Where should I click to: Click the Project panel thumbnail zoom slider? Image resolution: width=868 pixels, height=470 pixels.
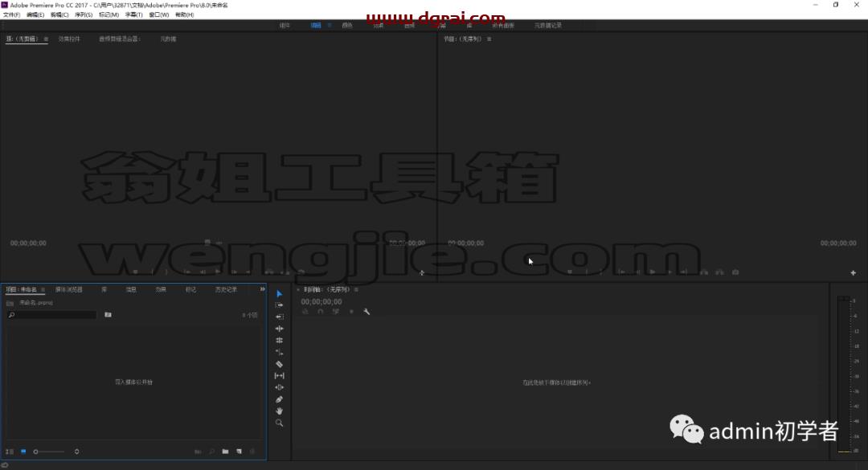[49, 452]
